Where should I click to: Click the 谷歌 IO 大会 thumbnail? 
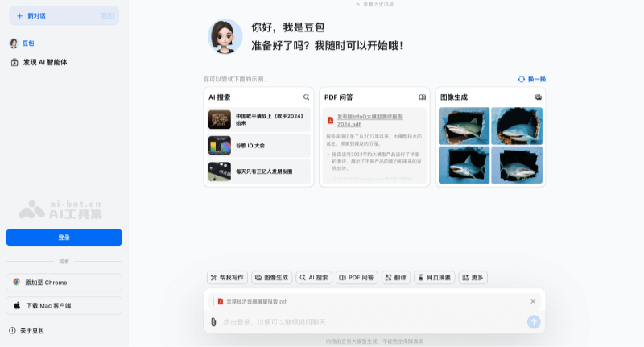[x=219, y=146]
